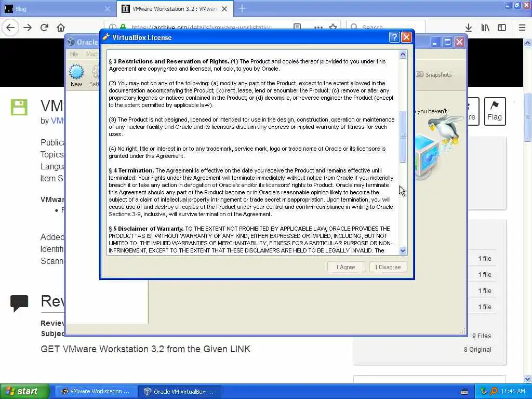Switch to VMware Workstation taskbar item
Screen dimensions: 532x399
96,391
